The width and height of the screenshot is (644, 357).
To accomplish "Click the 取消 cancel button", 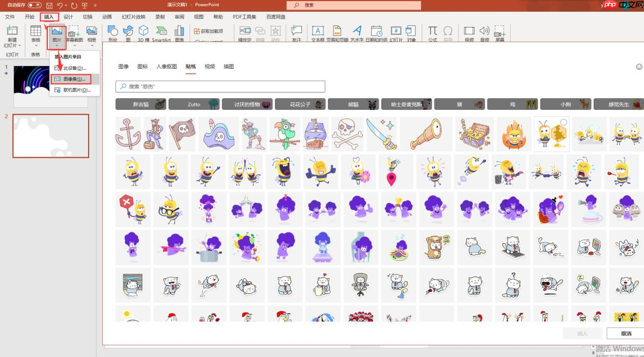I will pyautogui.click(x=626, y=334).
